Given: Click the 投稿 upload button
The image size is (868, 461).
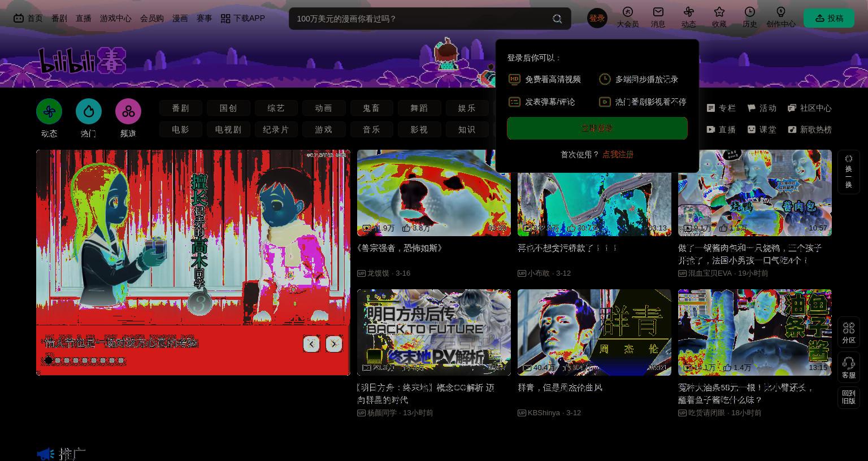Looking at the screenshot, I should [x=829, y=18].
